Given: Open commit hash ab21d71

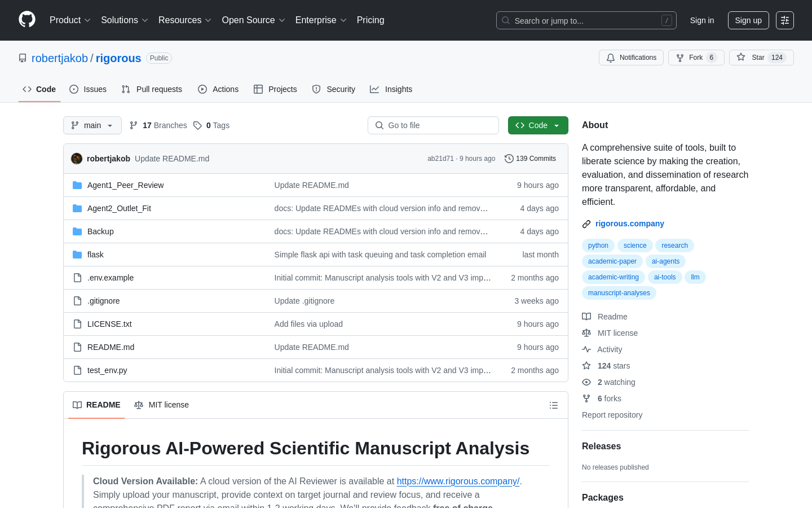Looking at the screenshot, I should click(440, 159).
